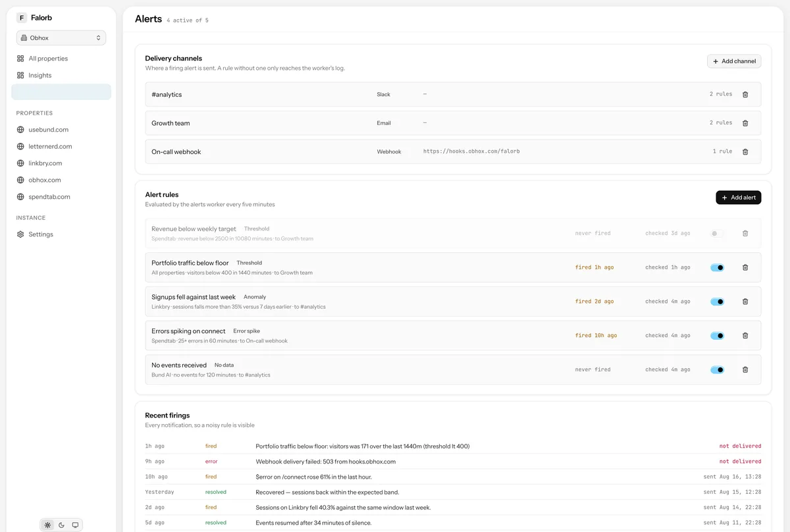Click Sessions on Linkbry fell 40.3% message
Screen dimensions: 790x532
(343, 508)
